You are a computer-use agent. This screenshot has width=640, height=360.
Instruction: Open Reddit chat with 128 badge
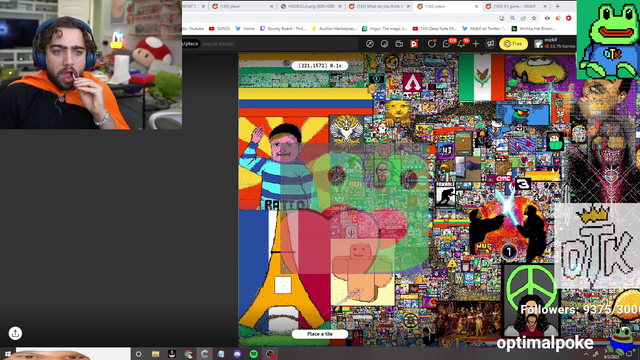447,44
